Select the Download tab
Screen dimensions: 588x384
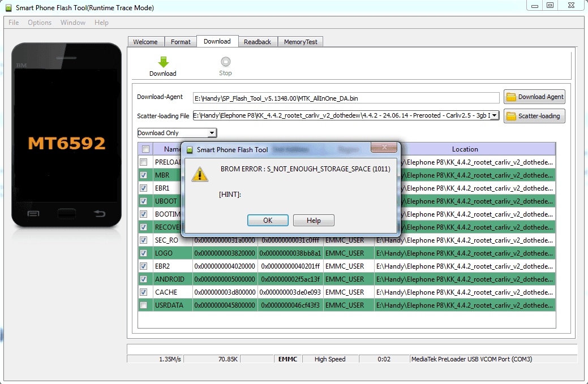pyautogui.click(x=217, y=41)
